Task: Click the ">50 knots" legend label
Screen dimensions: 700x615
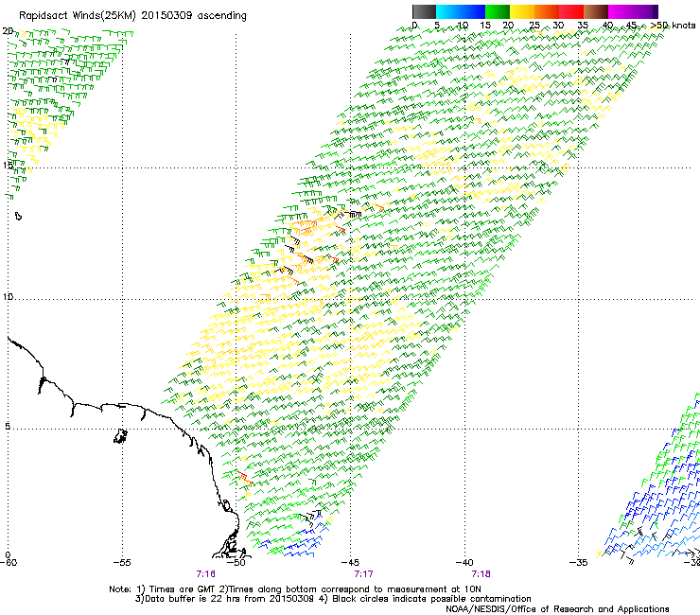Action: click(674, 26)
